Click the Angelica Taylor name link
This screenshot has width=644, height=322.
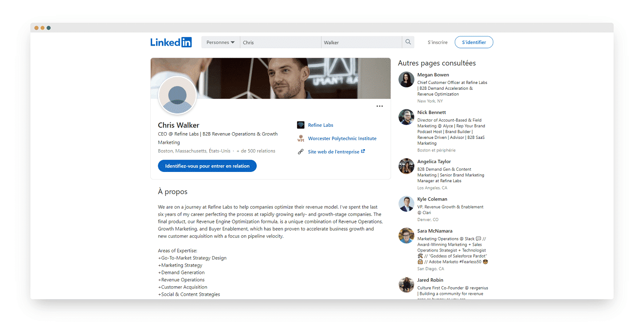coord(434,162)
